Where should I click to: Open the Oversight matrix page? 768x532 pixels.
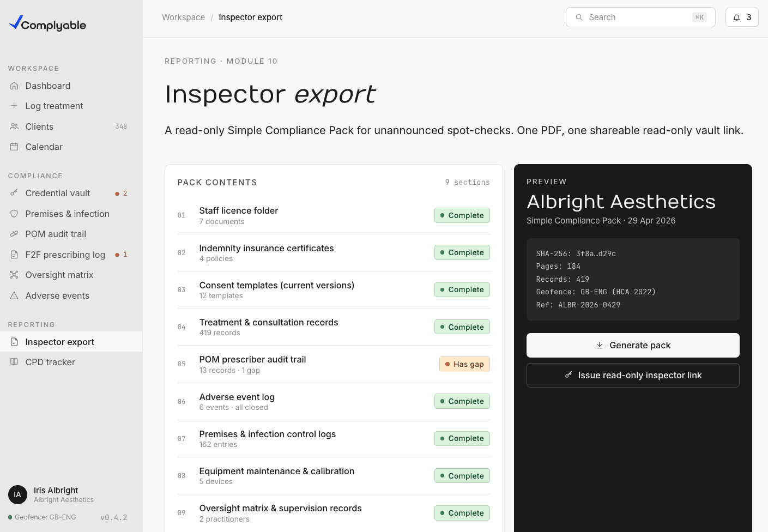[x=71, y=275]
